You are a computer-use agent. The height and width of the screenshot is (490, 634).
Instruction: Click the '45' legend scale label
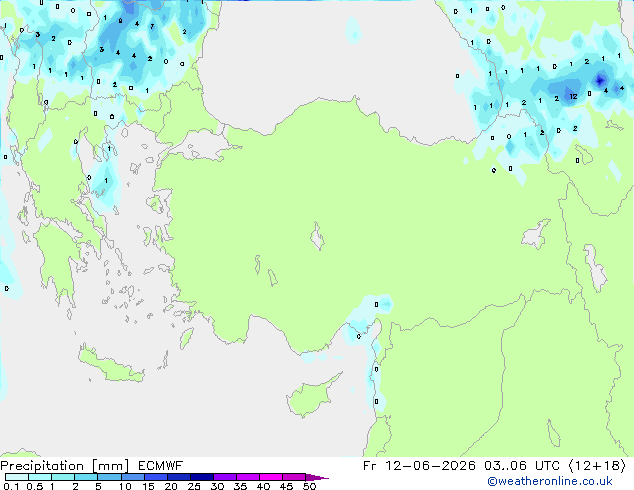pyautogui.click(x=286, y=486)
